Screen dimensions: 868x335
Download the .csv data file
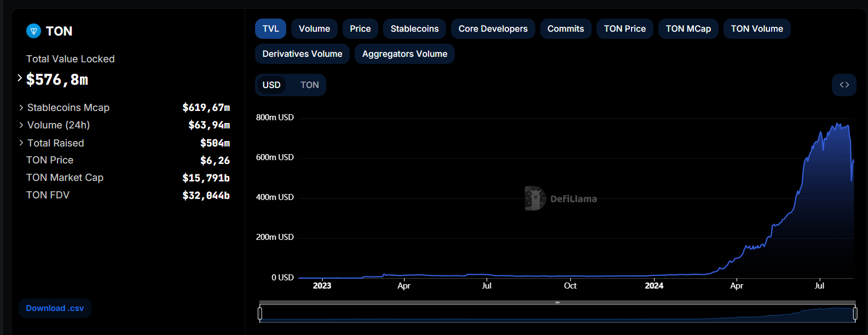click(55, 308)
